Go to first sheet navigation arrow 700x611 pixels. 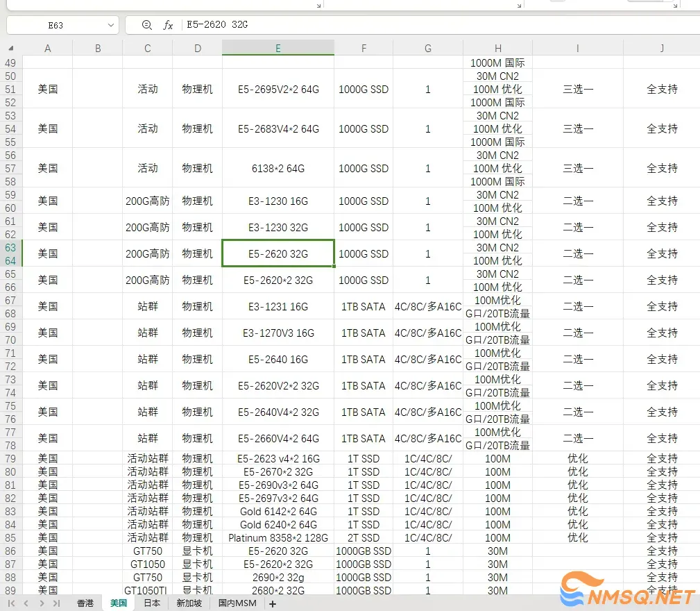11,603
